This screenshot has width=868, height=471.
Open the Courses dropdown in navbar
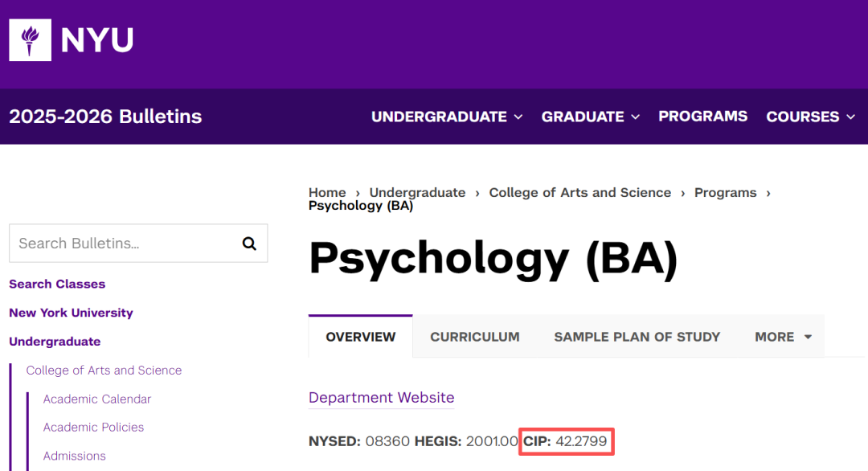click(811, 117)
